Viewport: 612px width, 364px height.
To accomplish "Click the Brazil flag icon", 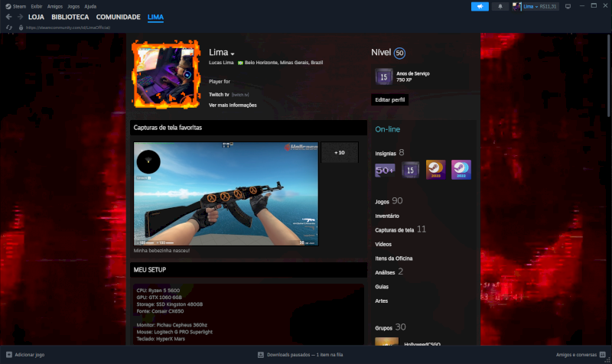I will [x=240, y=63].
